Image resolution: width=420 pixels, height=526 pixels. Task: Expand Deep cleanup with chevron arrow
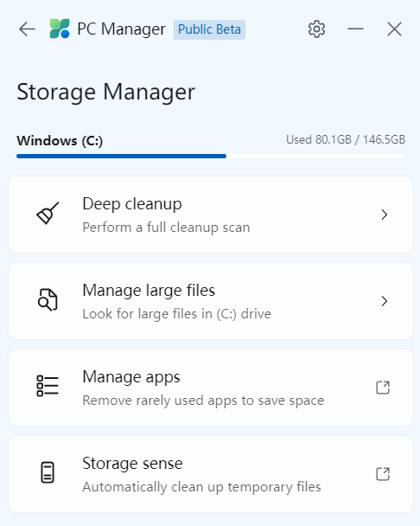[x=385, y=215]
